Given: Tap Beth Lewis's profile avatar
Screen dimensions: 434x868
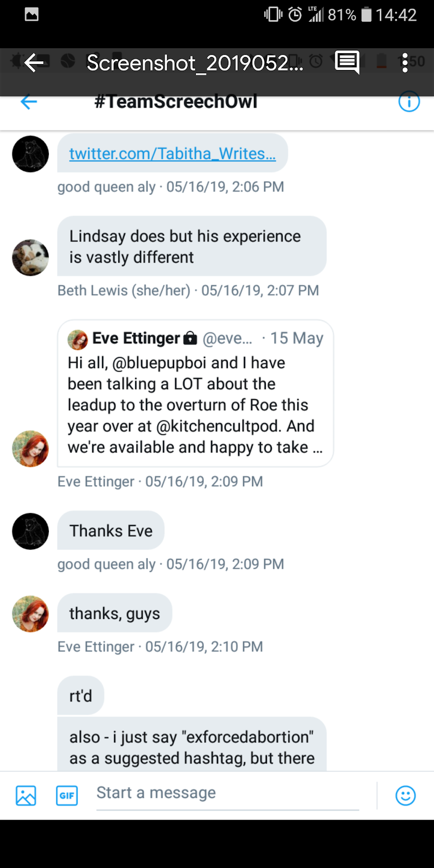Looking at the screenshot, I should point(30,258).
